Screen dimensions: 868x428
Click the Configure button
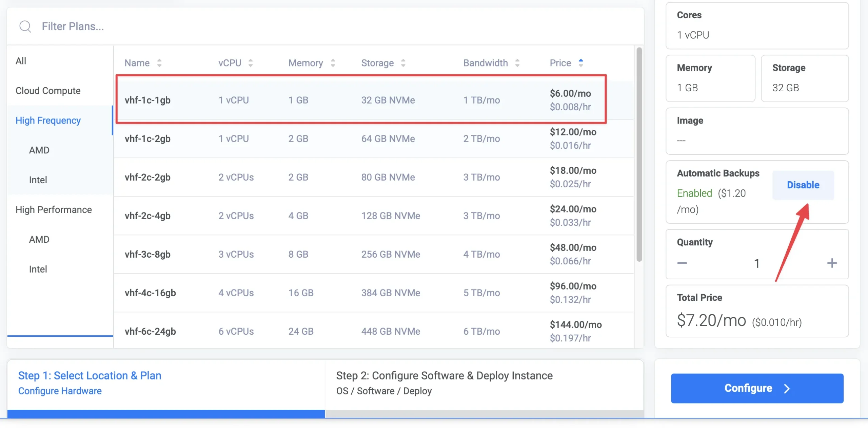click(757, 388)
